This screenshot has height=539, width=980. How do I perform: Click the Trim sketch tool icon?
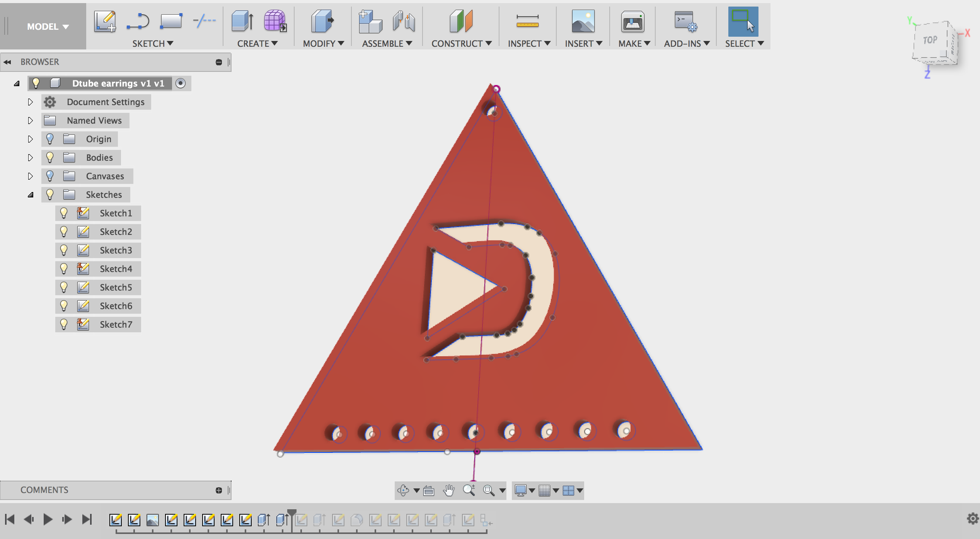[x=204, y=20]
